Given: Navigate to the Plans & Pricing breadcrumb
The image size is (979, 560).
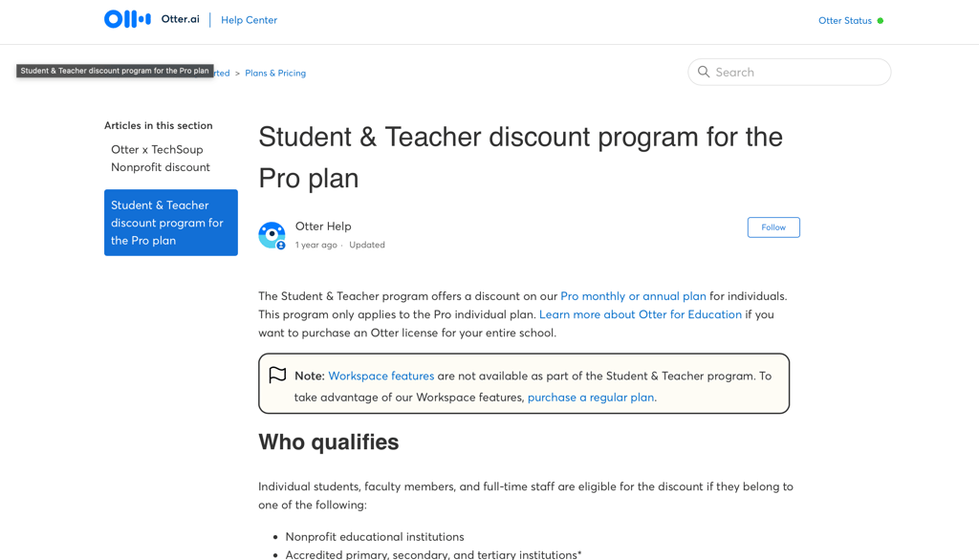Looking at the screenshot, I should pos(275,73).
